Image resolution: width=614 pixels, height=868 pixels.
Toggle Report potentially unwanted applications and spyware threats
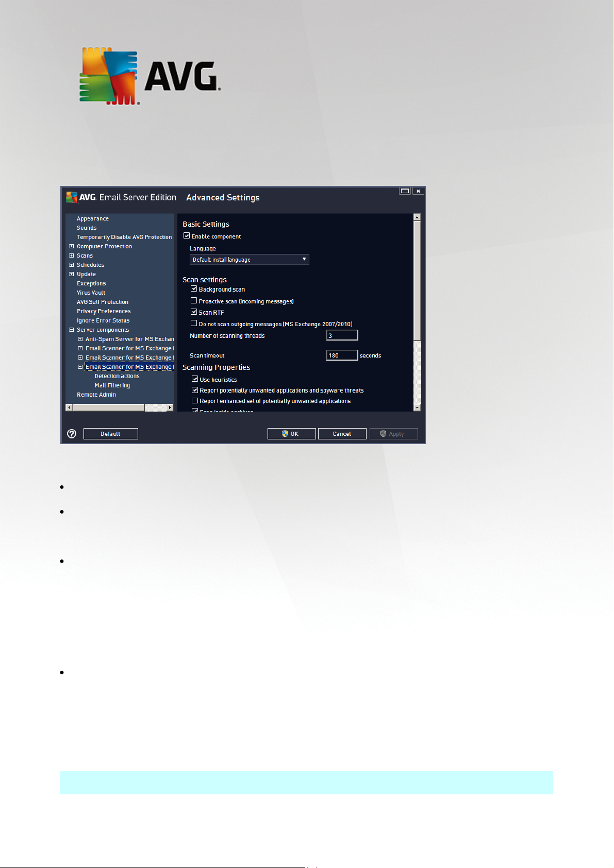coord(195,390)
